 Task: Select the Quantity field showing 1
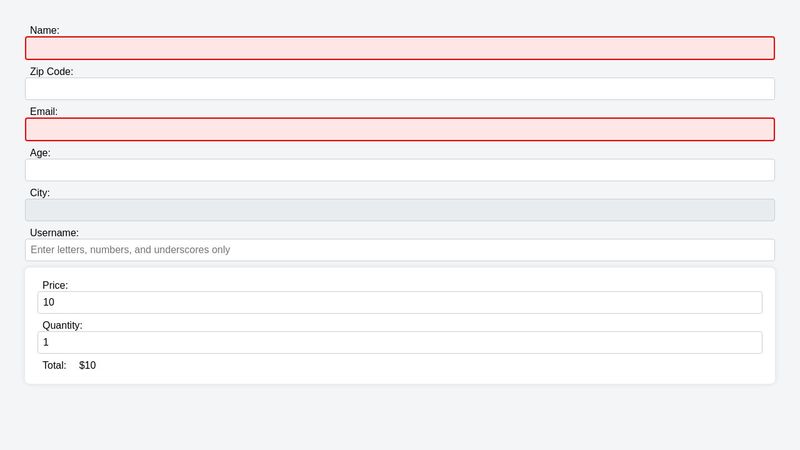(400, 342)
